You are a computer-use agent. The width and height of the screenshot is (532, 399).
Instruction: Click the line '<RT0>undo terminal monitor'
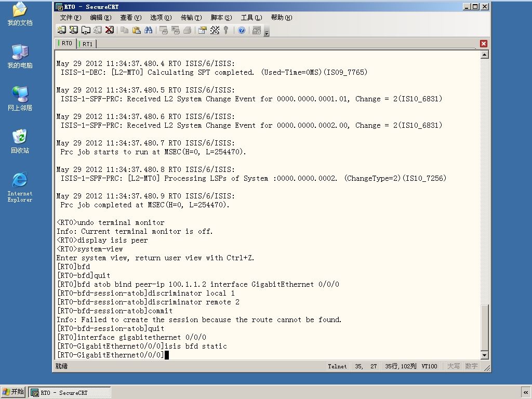(x=110, y=222)
